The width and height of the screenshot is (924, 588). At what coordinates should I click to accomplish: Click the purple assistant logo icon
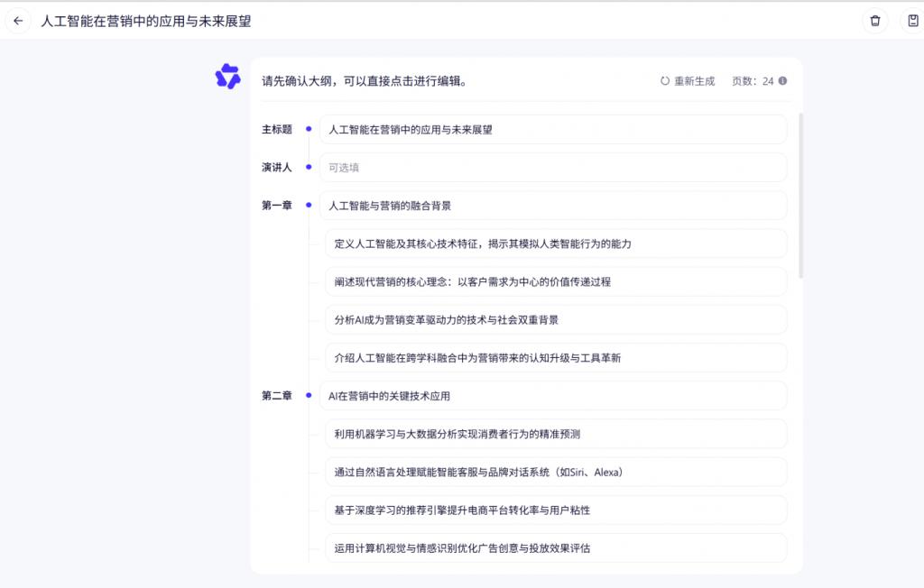coord(228,77)
